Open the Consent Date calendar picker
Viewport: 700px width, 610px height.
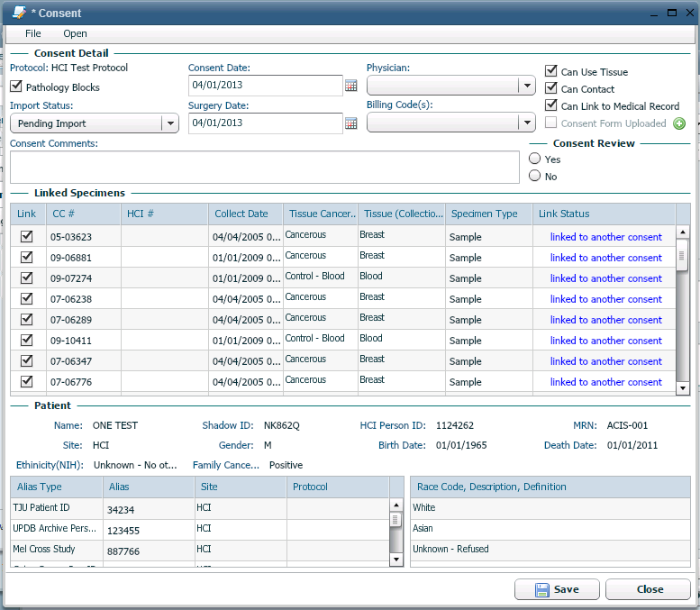pyautogui.click(x=350, y=86)
